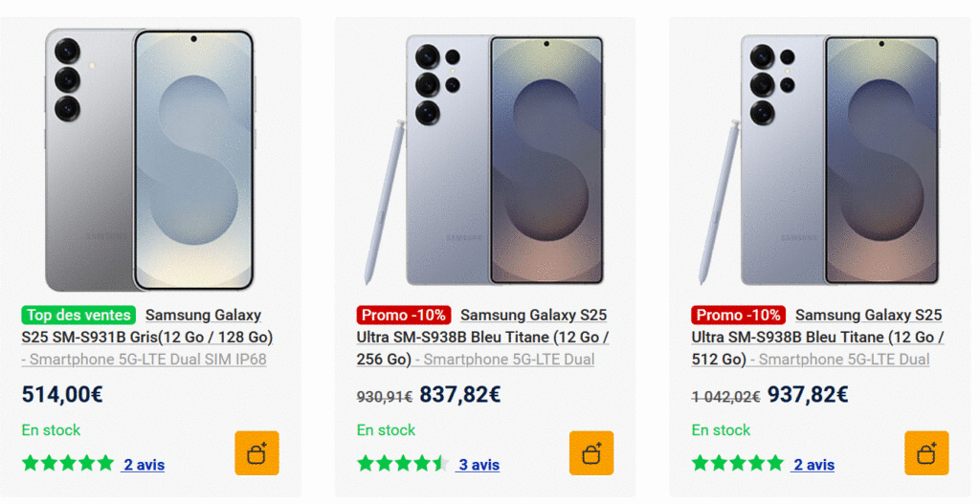Open Galaxy S25 SM-S931B Gris product image
The width and height of the screenshot is (980, 504).
tap(150, 160)
